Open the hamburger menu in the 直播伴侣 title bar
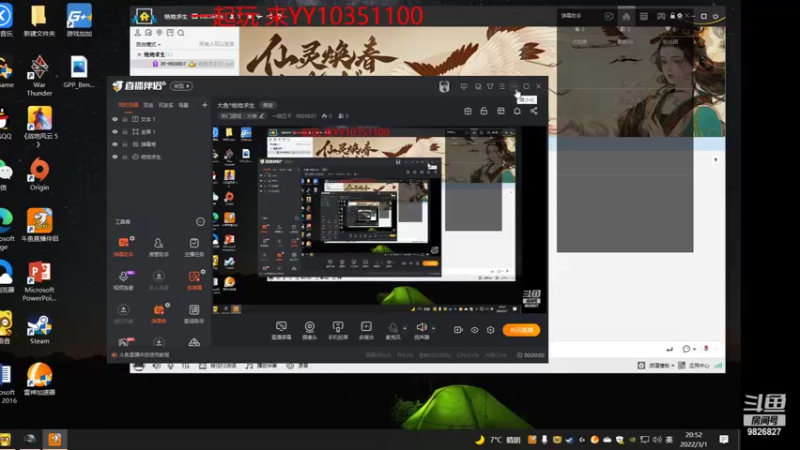This screenshot has height=450, width=800. point(502,86)
